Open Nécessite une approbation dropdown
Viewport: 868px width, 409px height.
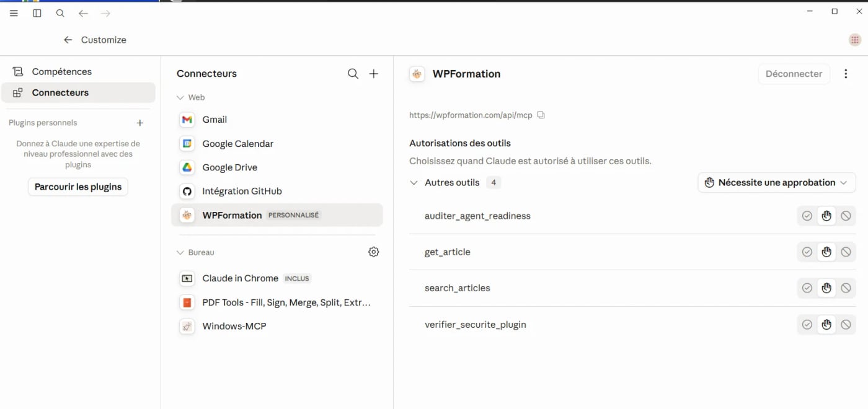click(x=777, y=183)
